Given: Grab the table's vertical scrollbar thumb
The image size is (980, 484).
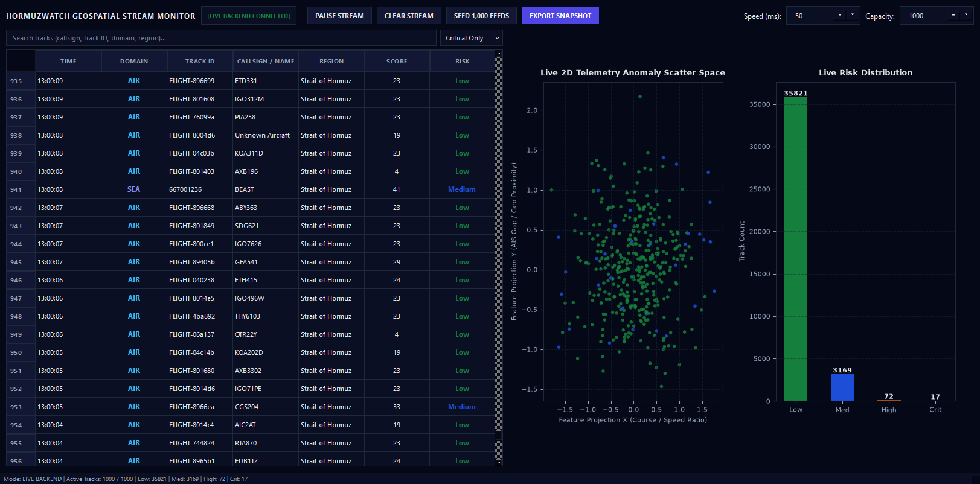Looking at the screenshot, I should coord(499,435).
